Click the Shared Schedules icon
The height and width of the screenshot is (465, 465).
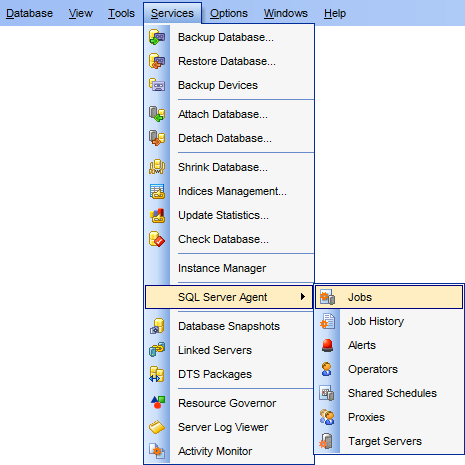tap(327, 393)
